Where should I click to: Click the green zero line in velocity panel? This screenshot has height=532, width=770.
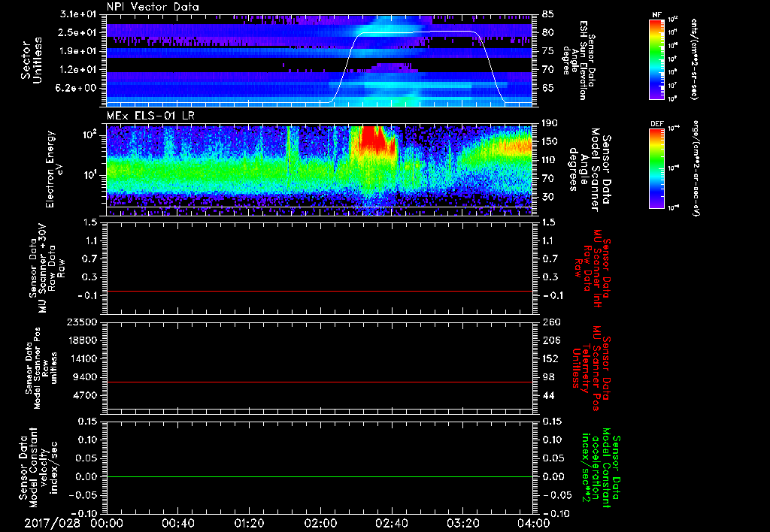point(319,476)
